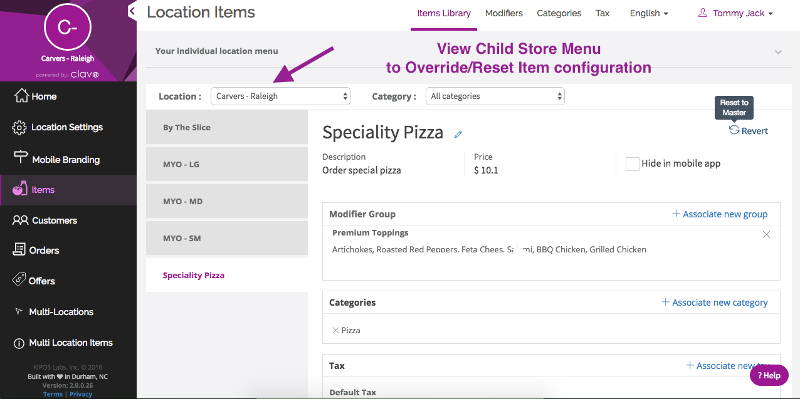Select the Customers people icon

(x=20, y=220)
